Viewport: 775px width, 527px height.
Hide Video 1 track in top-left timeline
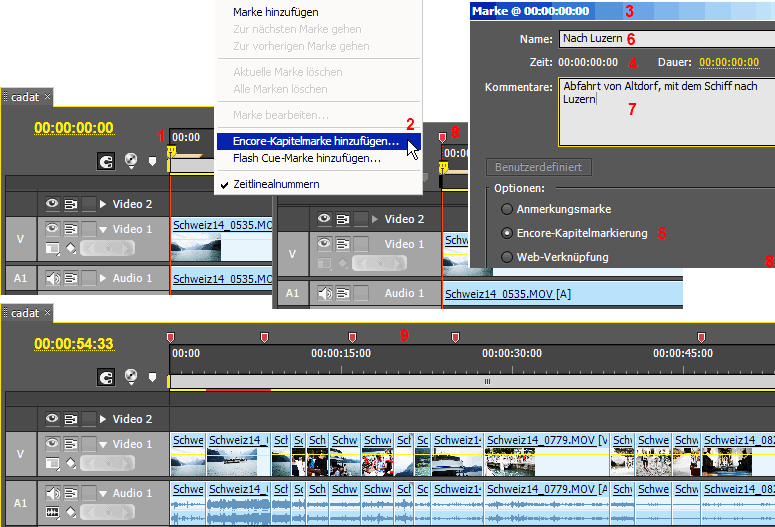coord(52,228)
